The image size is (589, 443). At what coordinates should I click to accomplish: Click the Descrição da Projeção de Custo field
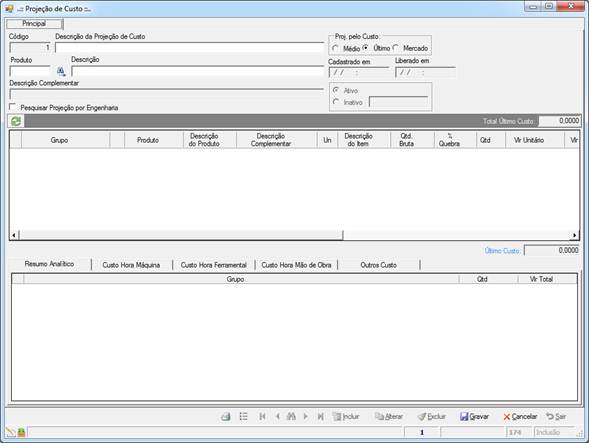[189, 48]
